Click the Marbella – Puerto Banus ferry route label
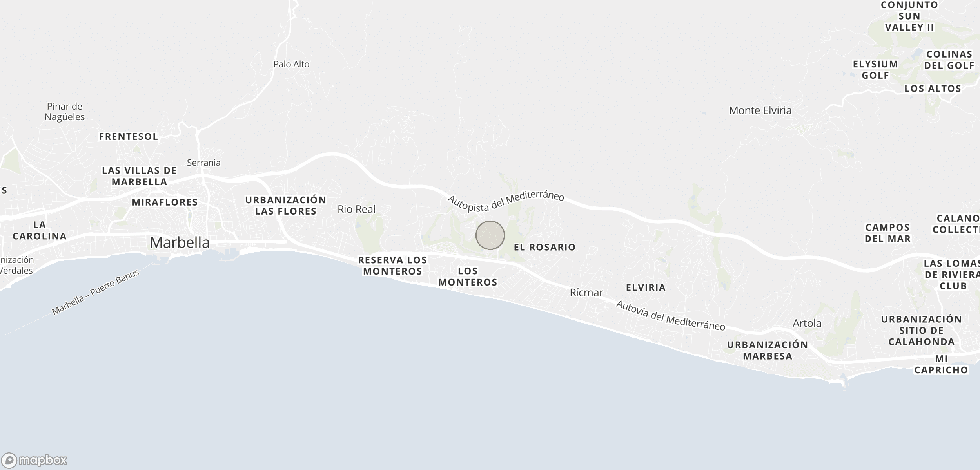980x470 pixels. tap(96, 292)
